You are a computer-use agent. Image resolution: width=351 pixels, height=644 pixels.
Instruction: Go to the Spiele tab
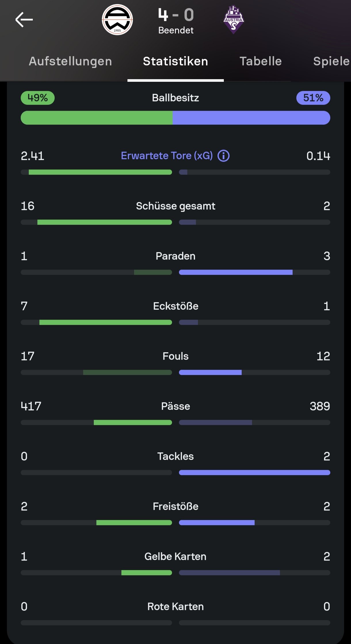(331, 61)
